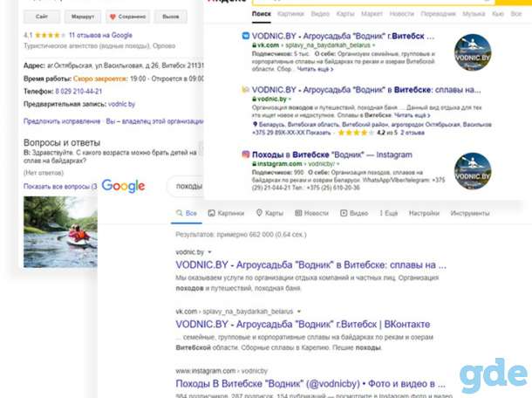The height and width of the screenshot is (398, 532).
Task: Click the Маршрут button
Action: pyautogui.click(x=83, y=17)
